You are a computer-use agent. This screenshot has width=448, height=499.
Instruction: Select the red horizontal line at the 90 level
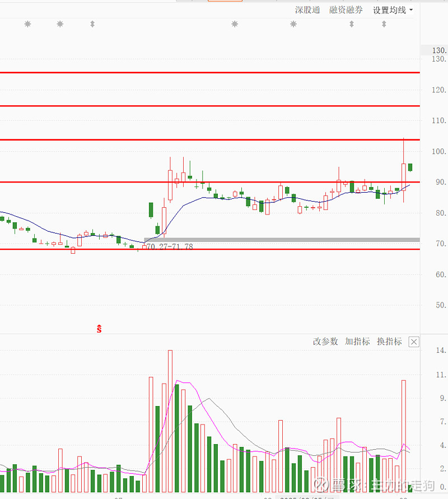tap(210, 182)
